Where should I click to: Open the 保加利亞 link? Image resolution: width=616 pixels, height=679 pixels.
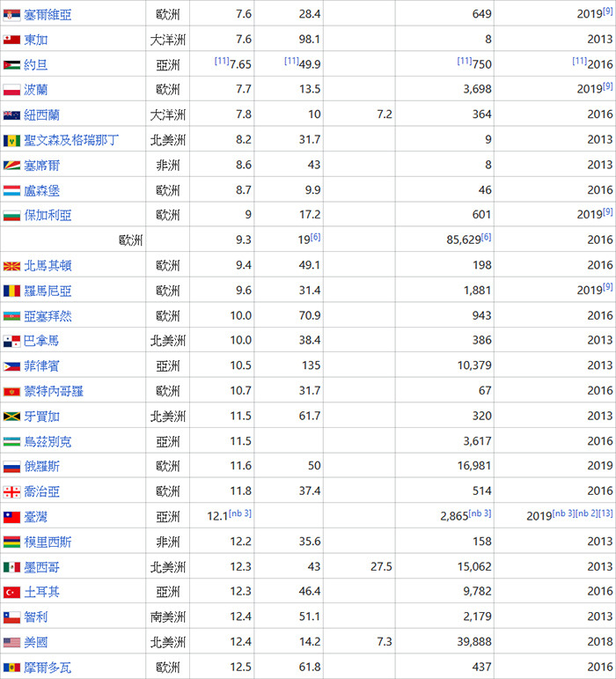48,215
